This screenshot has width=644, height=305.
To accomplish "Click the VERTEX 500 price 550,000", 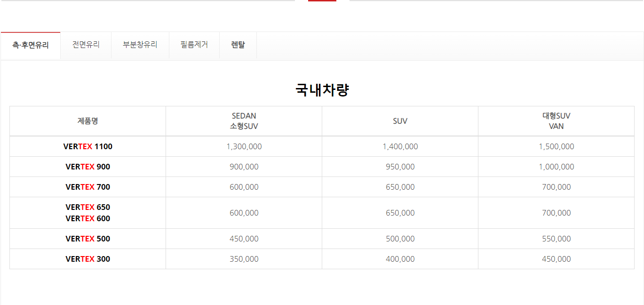I will pos(557,239).
